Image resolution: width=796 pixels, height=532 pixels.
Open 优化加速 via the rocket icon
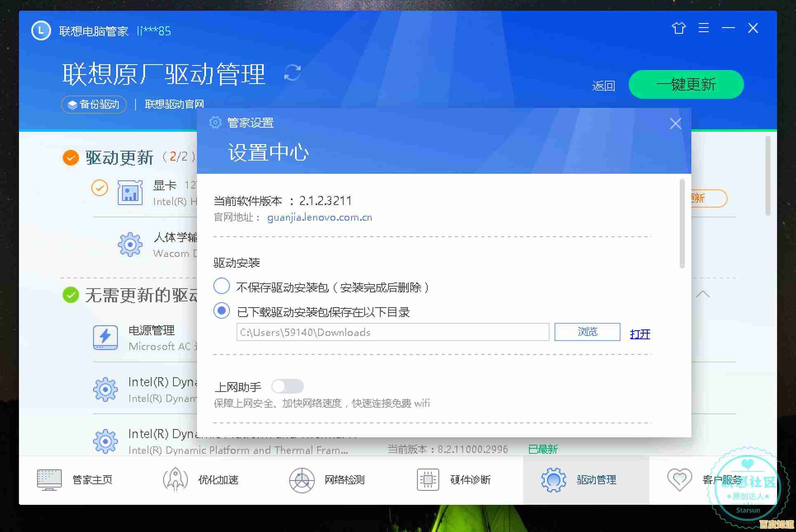point(175,479)
